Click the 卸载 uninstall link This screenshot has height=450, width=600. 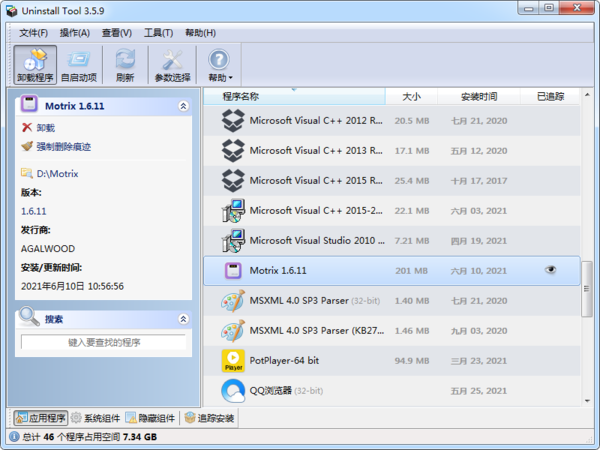pyautogui.click(x=45, y=128)
